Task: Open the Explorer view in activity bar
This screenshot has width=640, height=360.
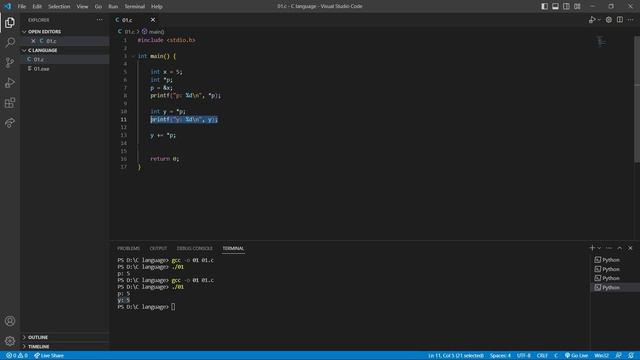Action: (10, 22)
